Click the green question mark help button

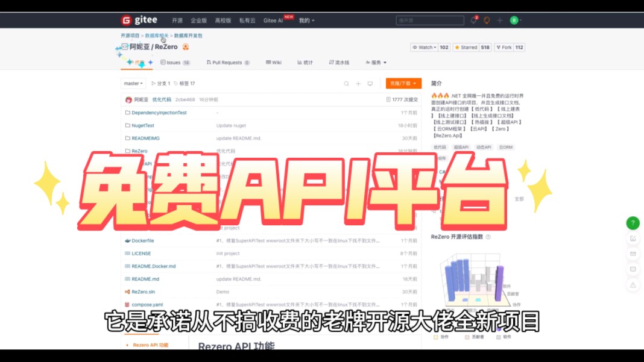pos(633,223)
